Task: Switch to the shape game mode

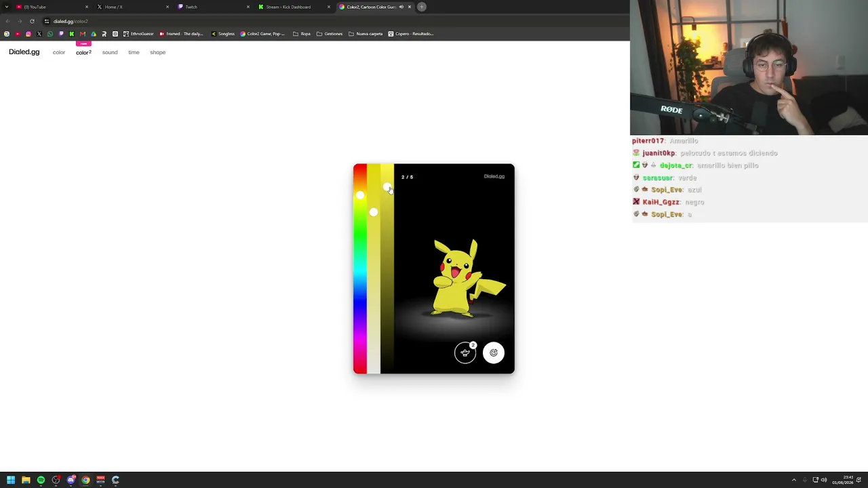Action: click(157, 52)
